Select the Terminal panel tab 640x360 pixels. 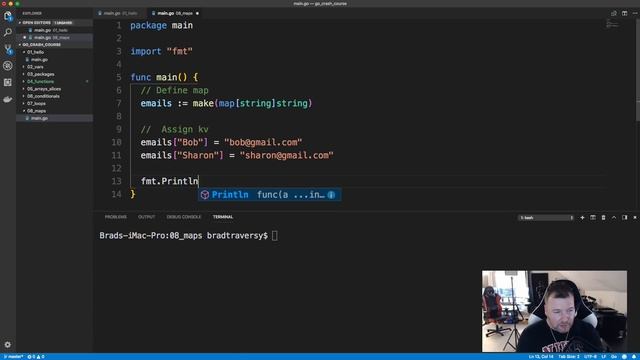(x=222, y=217)
